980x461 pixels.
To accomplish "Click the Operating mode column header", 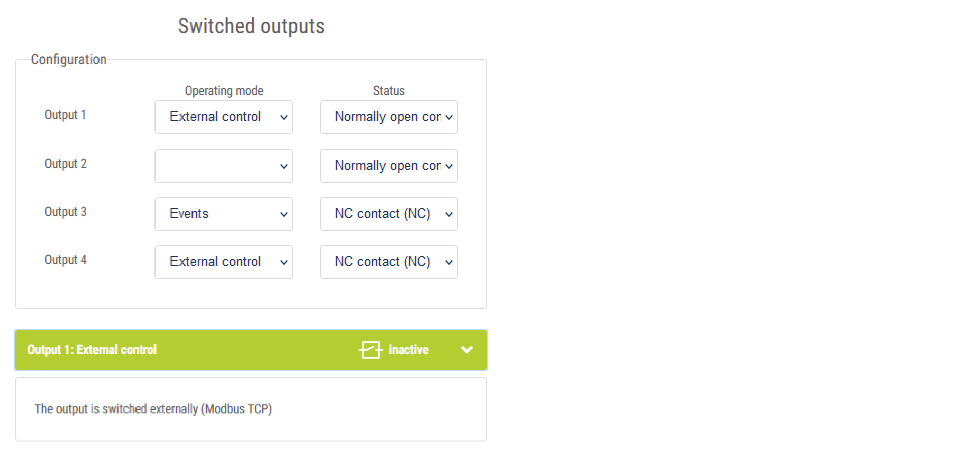I will (224, 90).
